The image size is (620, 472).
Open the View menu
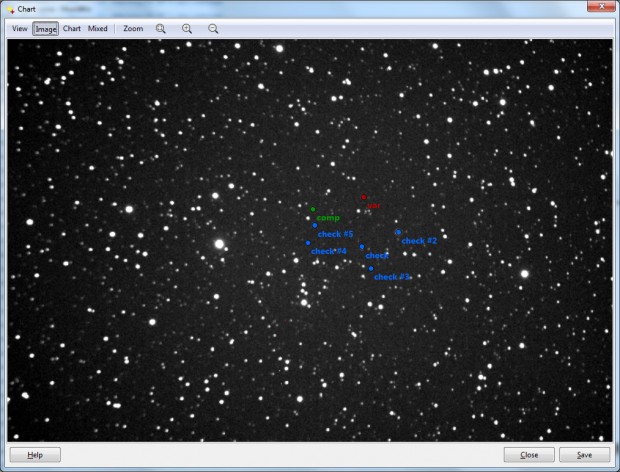tap(19, 29)
